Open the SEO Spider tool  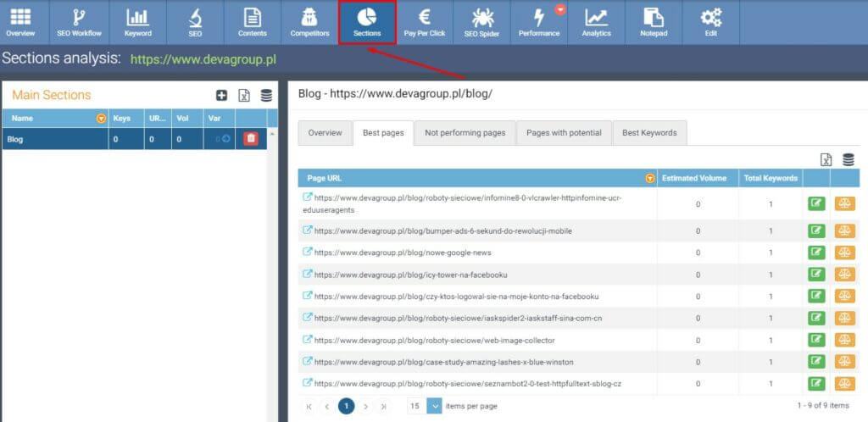481,22
